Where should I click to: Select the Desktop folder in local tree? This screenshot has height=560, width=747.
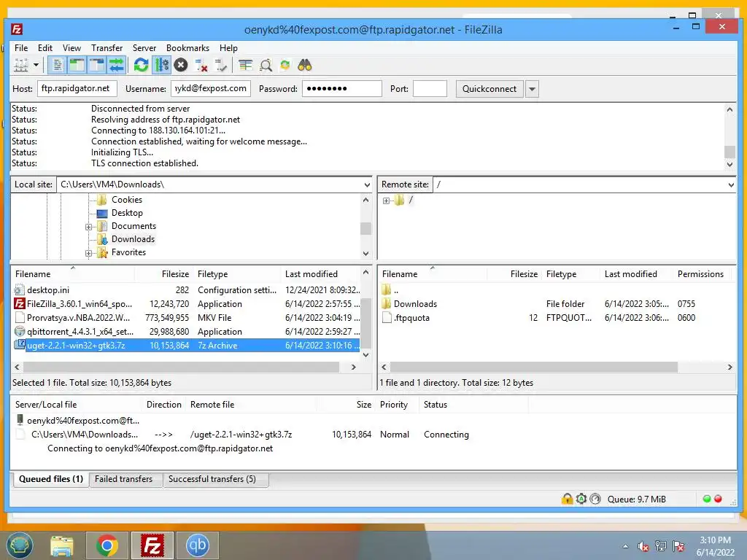point(127,213)
